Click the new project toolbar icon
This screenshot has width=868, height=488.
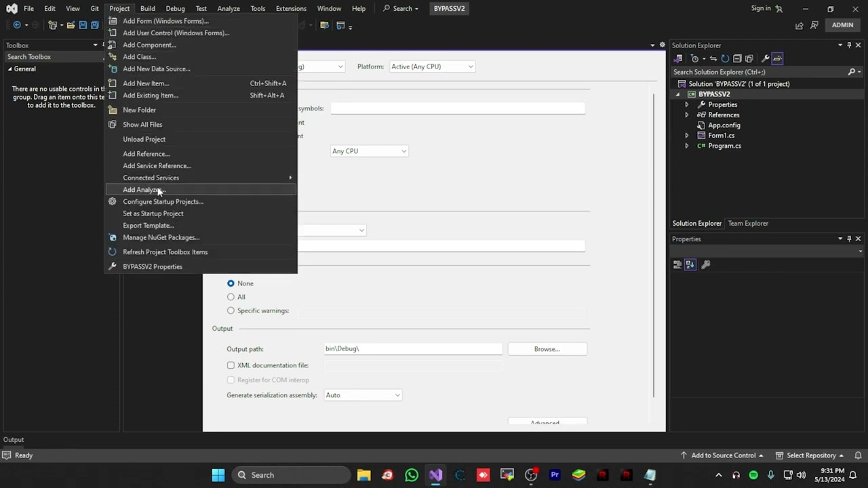tap(52, 25)
